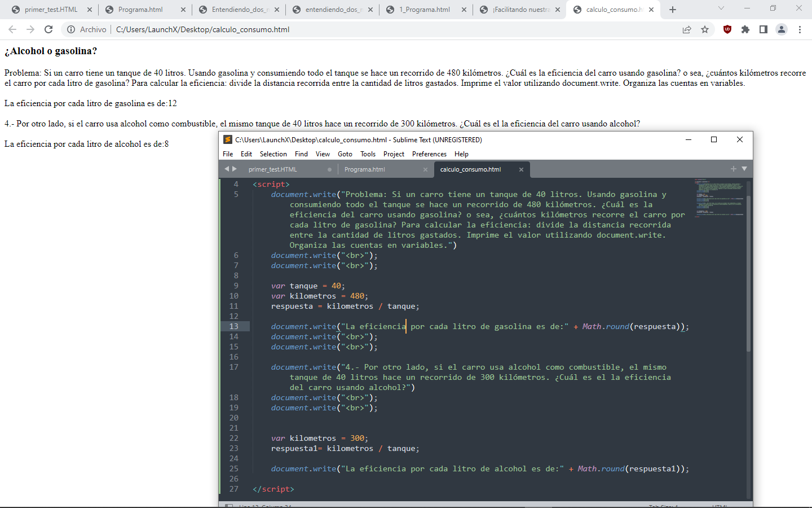Click the opening <script> tag
Image resolution: width=812 pixels, height=508 pixels.
pos(271,184)
